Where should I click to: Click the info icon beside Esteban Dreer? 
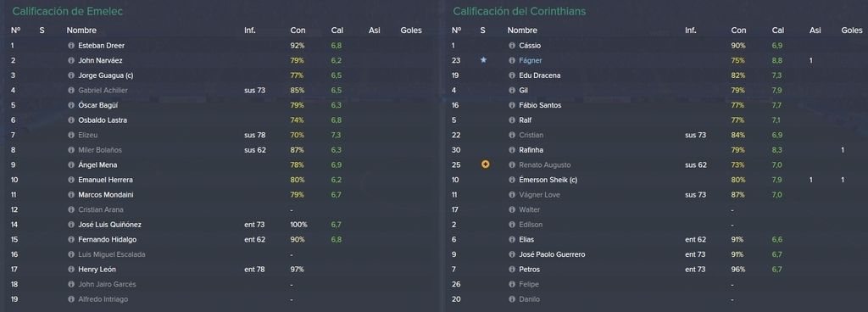71,46
